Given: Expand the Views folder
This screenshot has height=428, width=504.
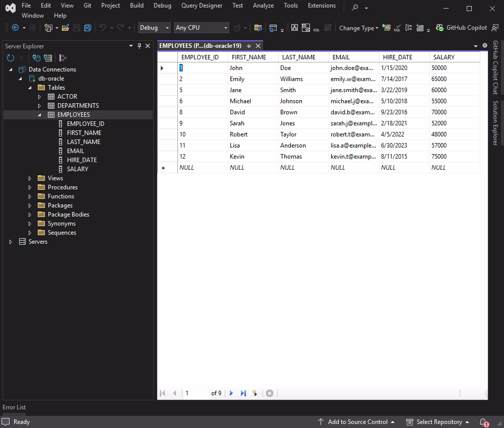Looking at the screenshot, I should coord(29,178).
